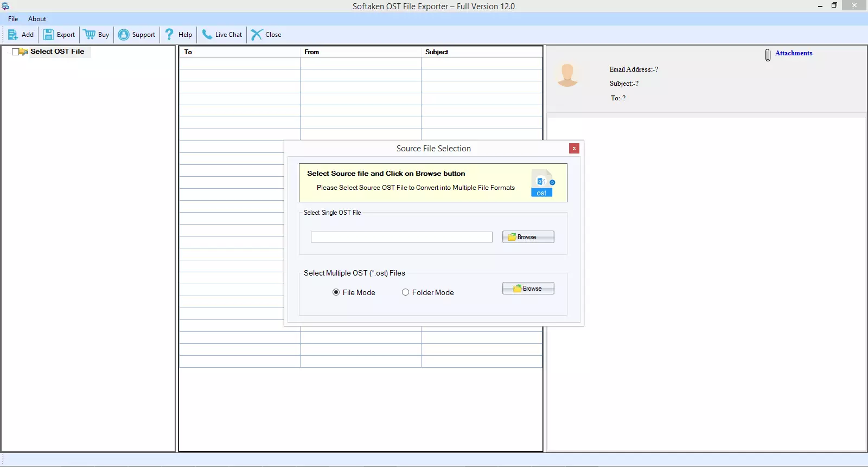Open Support via the person icon
This screenshot has width=868, height=467.
pyautogui.click(x=124, y=35)
